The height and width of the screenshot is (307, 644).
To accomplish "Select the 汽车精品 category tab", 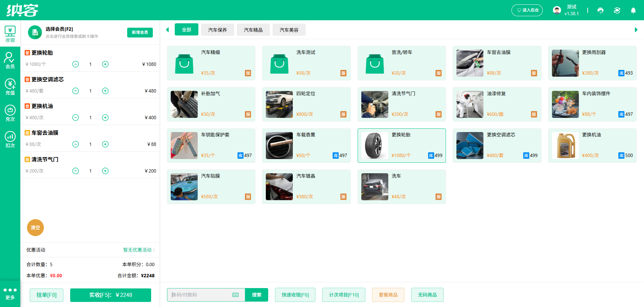I will point(253,30).
